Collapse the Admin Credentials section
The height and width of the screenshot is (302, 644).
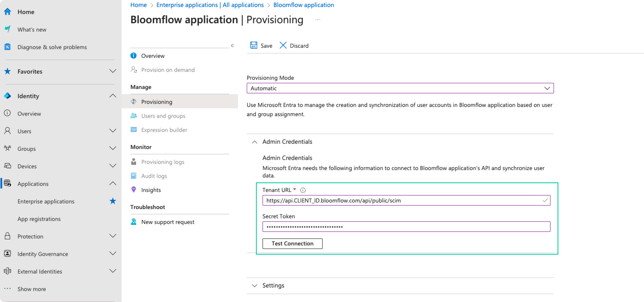click(255, 142)
